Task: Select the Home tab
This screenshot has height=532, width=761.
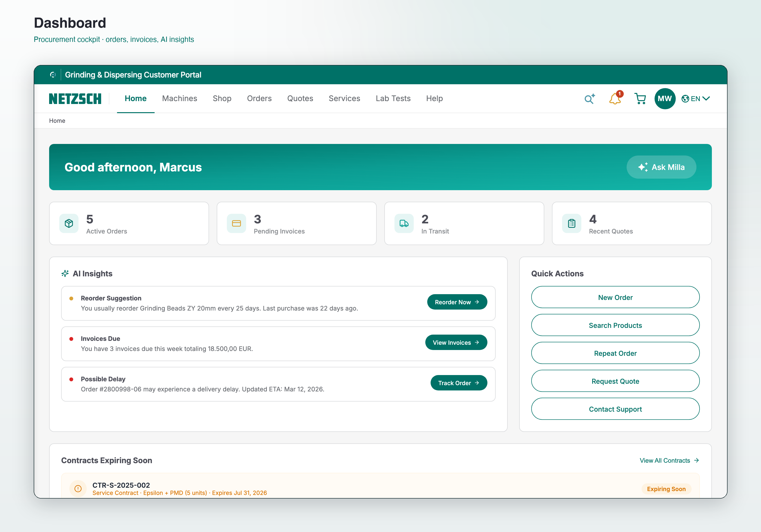Action: click(136, 99)
